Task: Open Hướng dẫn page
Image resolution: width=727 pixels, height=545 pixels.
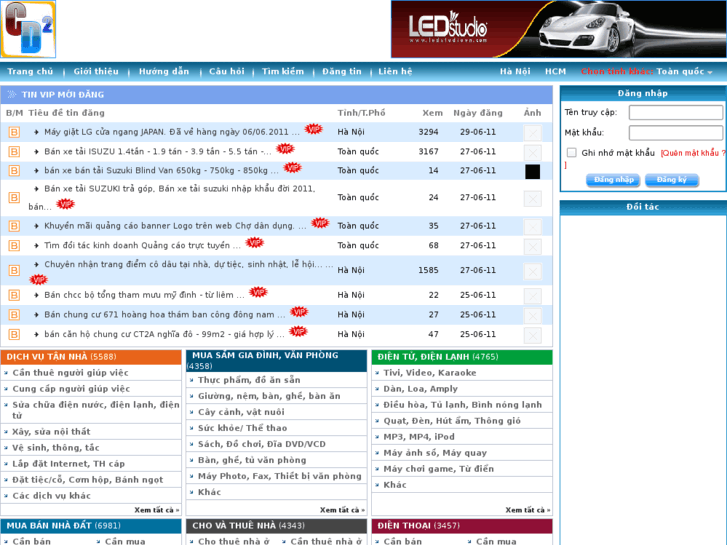Action: (164, 71)
